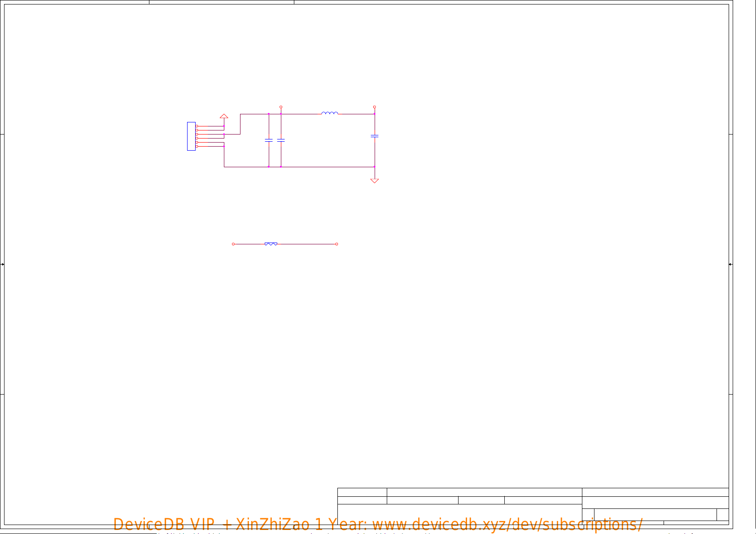Click the capacitor on the far-right branch
756x534 pixels.
375,135
